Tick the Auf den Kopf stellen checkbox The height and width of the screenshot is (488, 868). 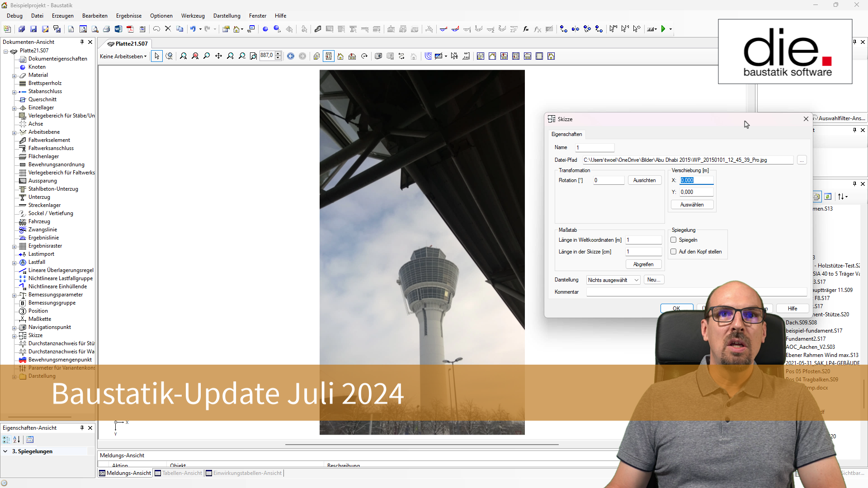tap(674, 252)
